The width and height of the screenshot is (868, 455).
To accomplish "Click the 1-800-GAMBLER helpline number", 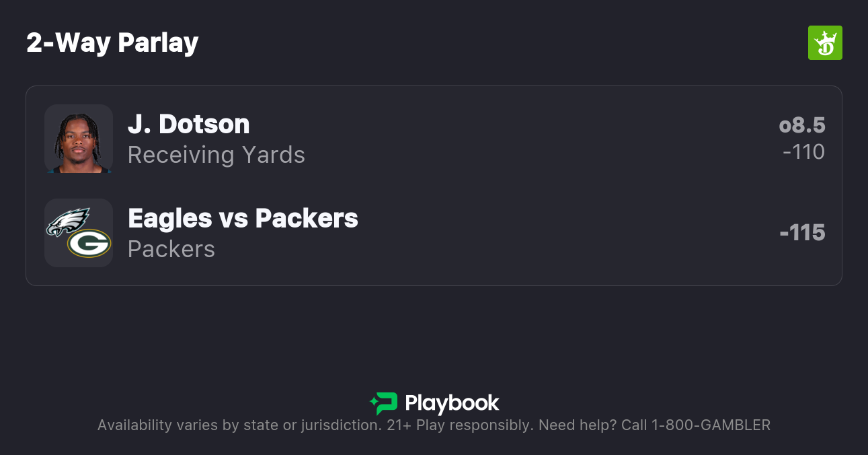I will tap(710, 425).
